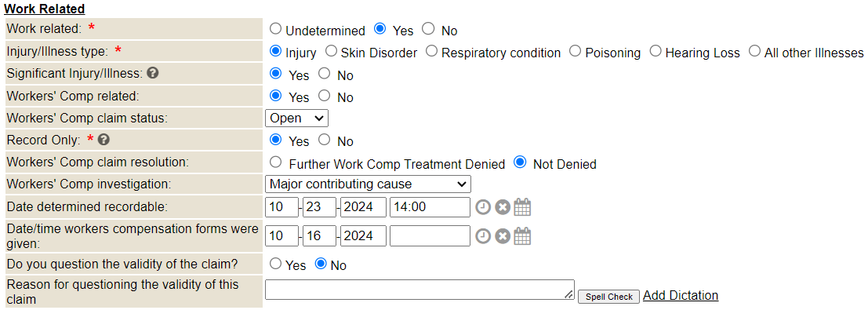Expand the Workers' Comp investigation dropdown
The image size is (868, 310).
[368, 184]
